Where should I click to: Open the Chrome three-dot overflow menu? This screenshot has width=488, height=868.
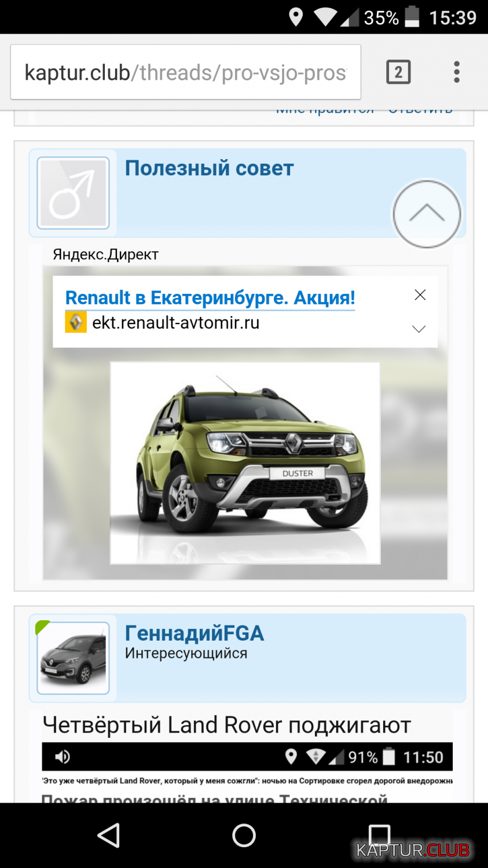click(x=457, y=72)
